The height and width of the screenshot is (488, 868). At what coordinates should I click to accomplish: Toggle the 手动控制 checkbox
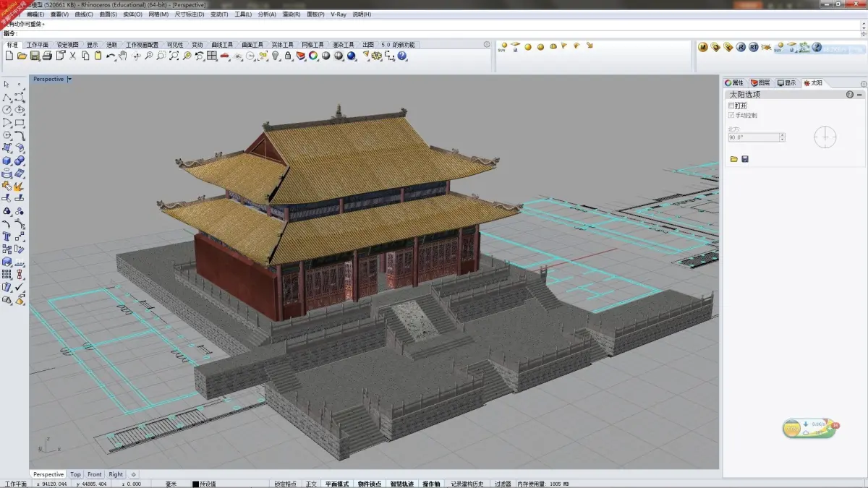(x=731, y=115)
